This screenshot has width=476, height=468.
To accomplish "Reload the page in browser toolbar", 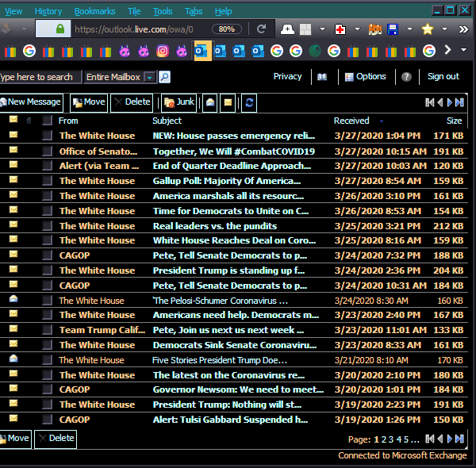I will [x=261, y=29].
